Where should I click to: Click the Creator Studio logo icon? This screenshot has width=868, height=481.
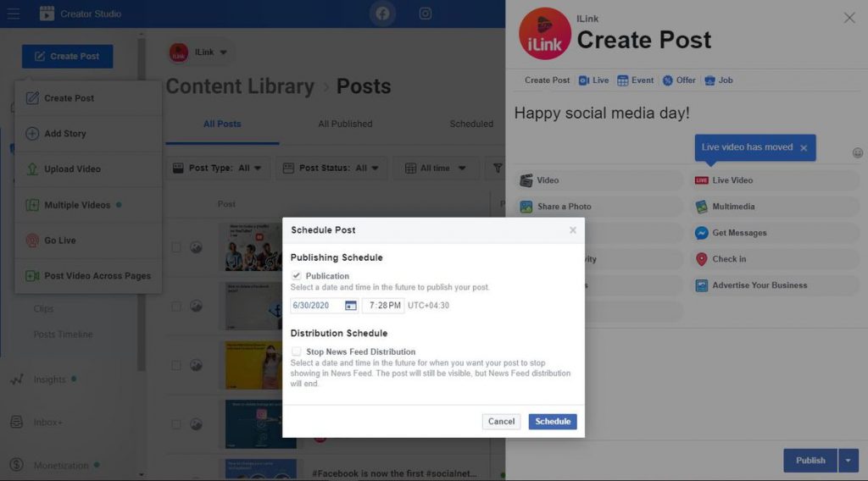pos(47,14)
